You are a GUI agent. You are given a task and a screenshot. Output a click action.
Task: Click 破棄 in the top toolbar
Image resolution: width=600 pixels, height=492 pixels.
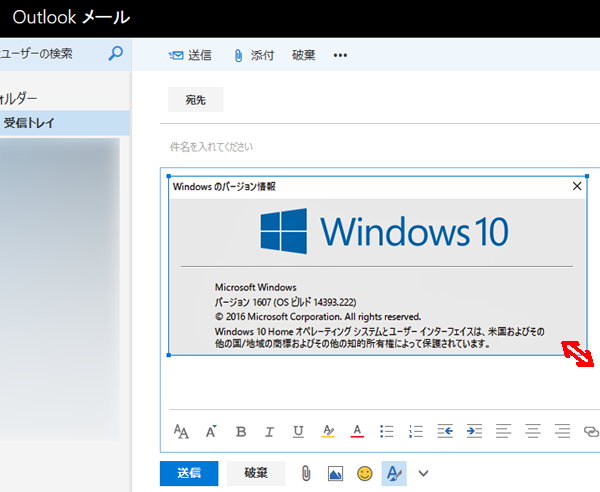coord(303,55)
